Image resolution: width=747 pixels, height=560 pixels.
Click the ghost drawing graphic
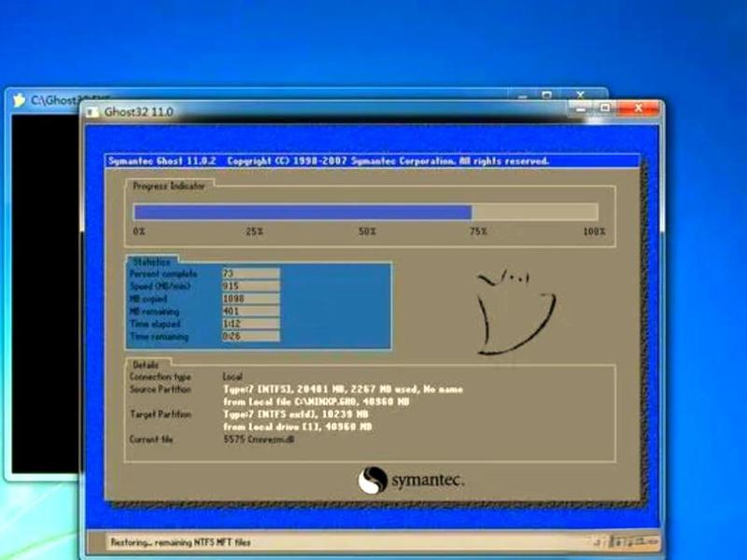pos(516,313)
